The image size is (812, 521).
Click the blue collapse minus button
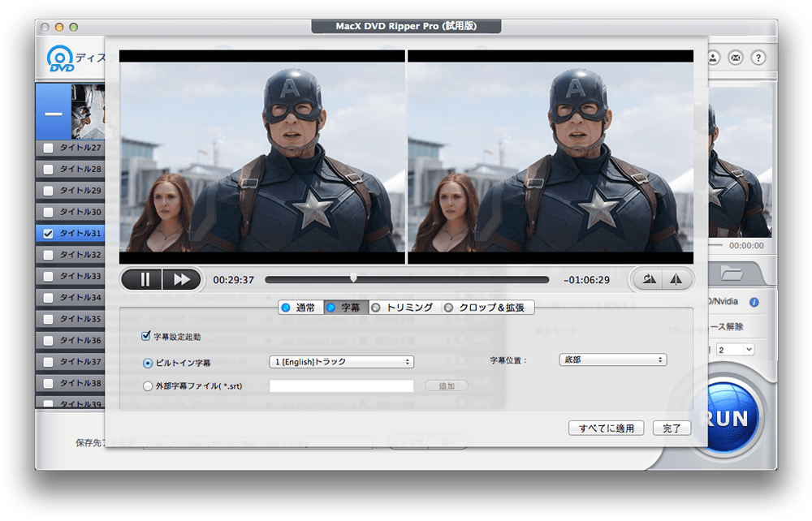(x=53, y=112)
